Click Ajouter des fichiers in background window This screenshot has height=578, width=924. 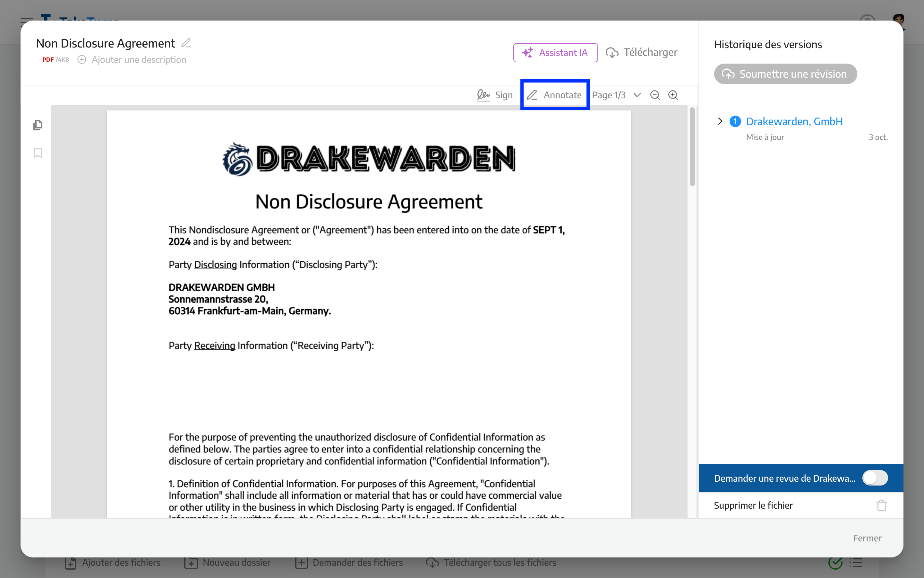coord(112,563)
